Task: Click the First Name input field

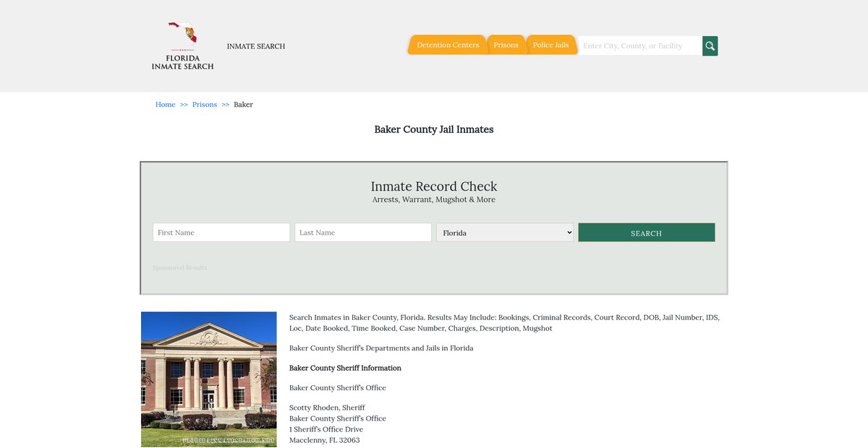Action: (221, 232)
